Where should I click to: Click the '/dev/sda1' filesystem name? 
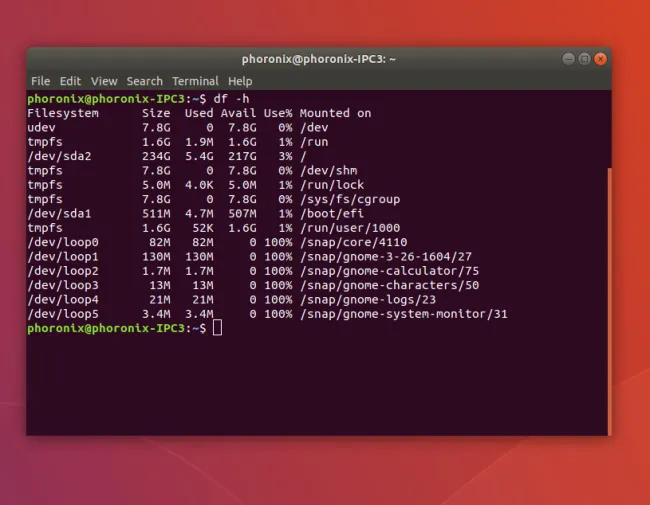point(59,214)
